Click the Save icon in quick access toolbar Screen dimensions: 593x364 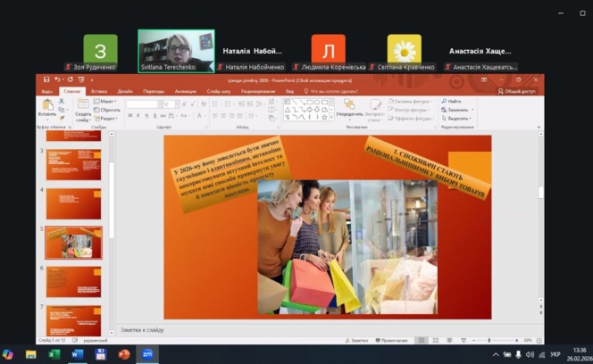[x=46, y=79]
